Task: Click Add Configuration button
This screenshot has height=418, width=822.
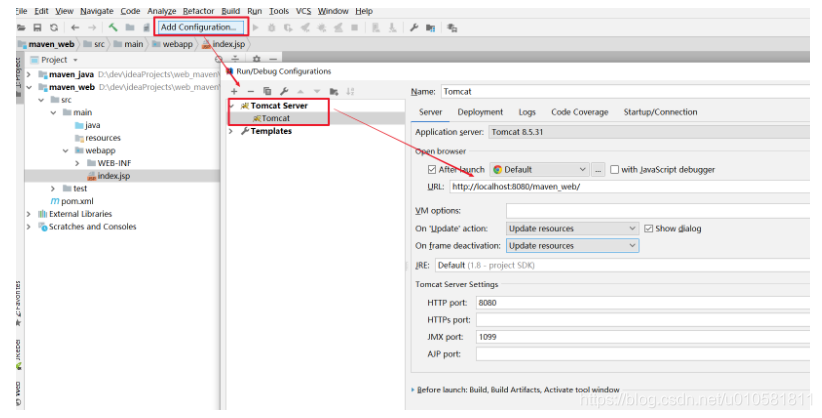Action: 201,27
